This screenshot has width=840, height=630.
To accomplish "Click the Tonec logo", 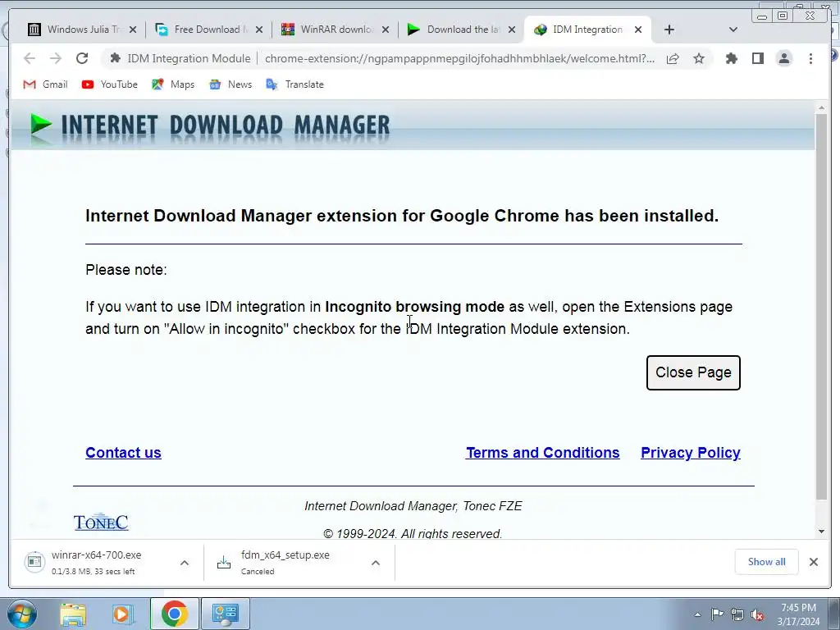I will (101, 523).
